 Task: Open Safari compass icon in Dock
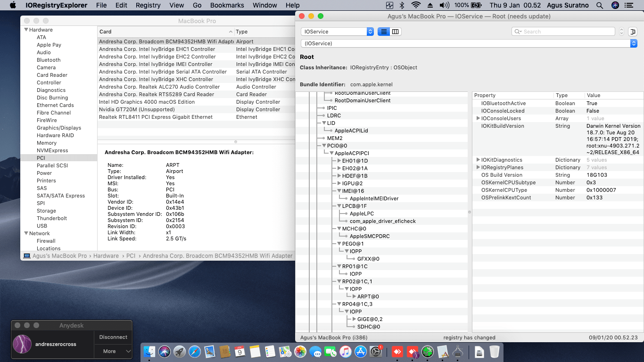tap(195, 352)
